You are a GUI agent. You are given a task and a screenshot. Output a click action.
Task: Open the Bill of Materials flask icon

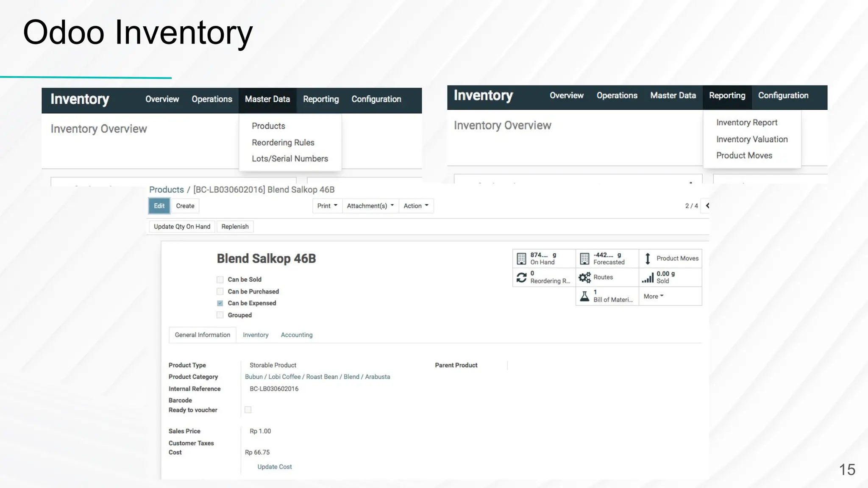pyautogui.click(x=584, y=296)
